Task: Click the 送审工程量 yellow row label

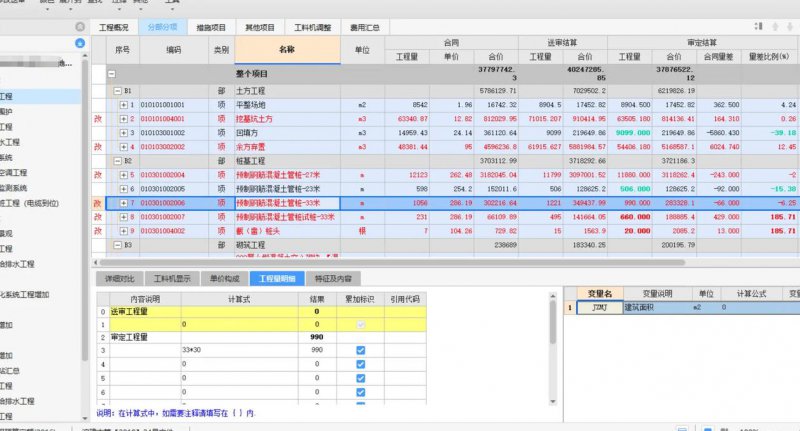Action: [129, 312]
